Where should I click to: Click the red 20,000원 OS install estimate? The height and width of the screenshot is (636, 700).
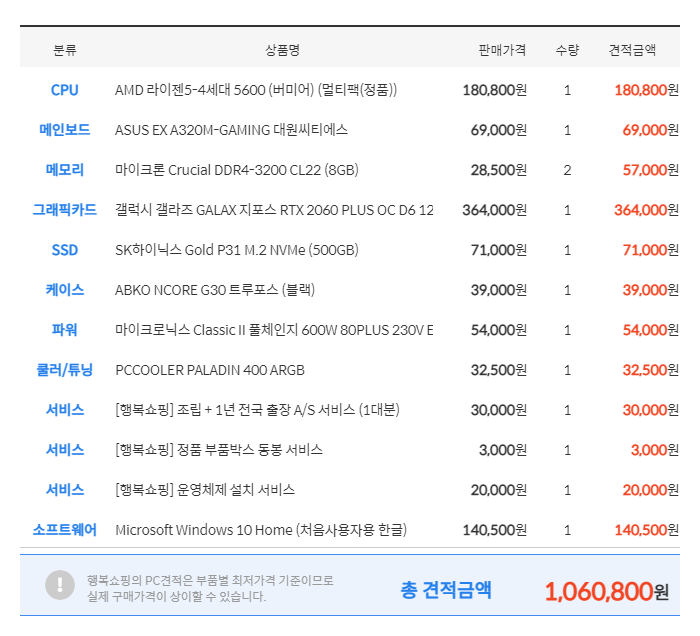[650, 490]
